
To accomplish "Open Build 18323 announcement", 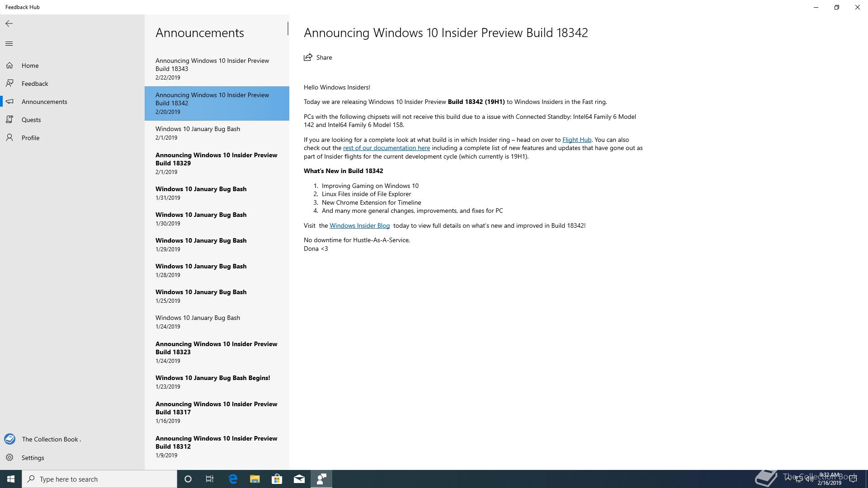I will (217, 352).
